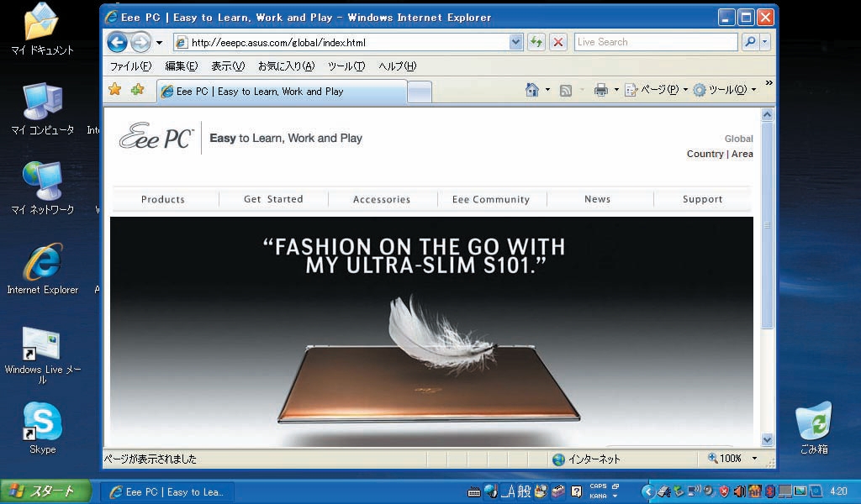This screenshot has height=504, width=861.
Task: Click the Forward navigation arrow
Action: tap(141, 42)
